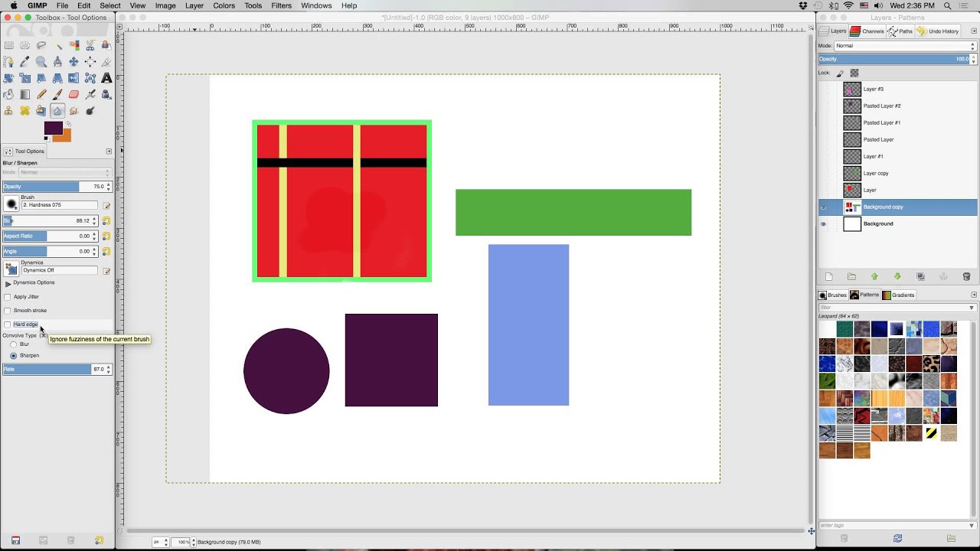Screen dimensions: 980x551
Task: Select the Dodge/Burn tool
Action: point(90,111)
